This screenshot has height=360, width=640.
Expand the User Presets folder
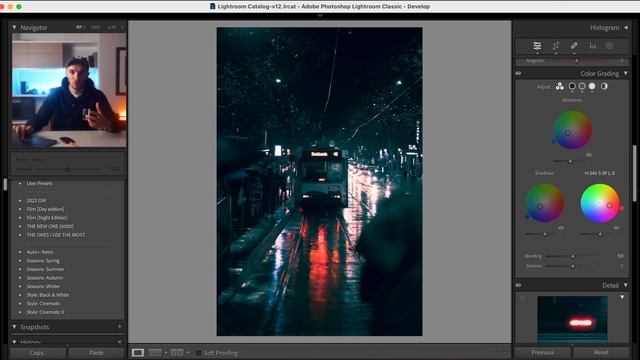(x=20, y=183)
